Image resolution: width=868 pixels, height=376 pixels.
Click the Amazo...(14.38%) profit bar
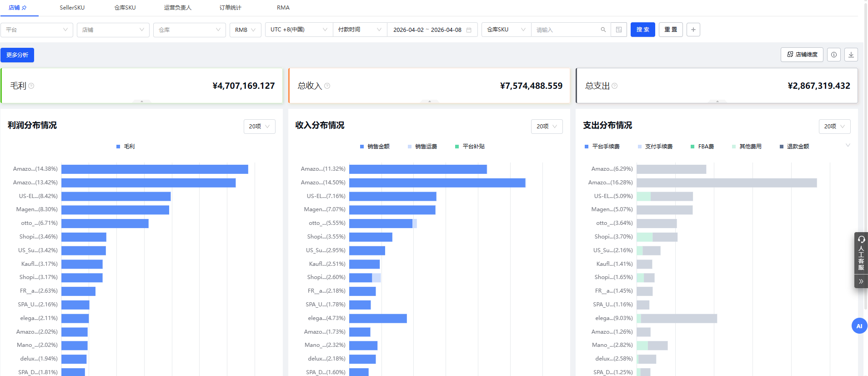155,169
